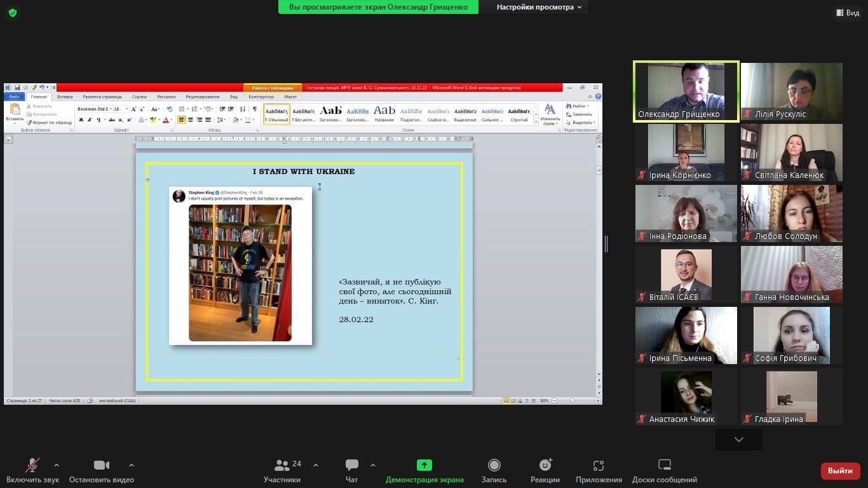This screenshot has width=868, height=488.
Task: Open Доски сообщений whiteboards
Action: (664, 471)
